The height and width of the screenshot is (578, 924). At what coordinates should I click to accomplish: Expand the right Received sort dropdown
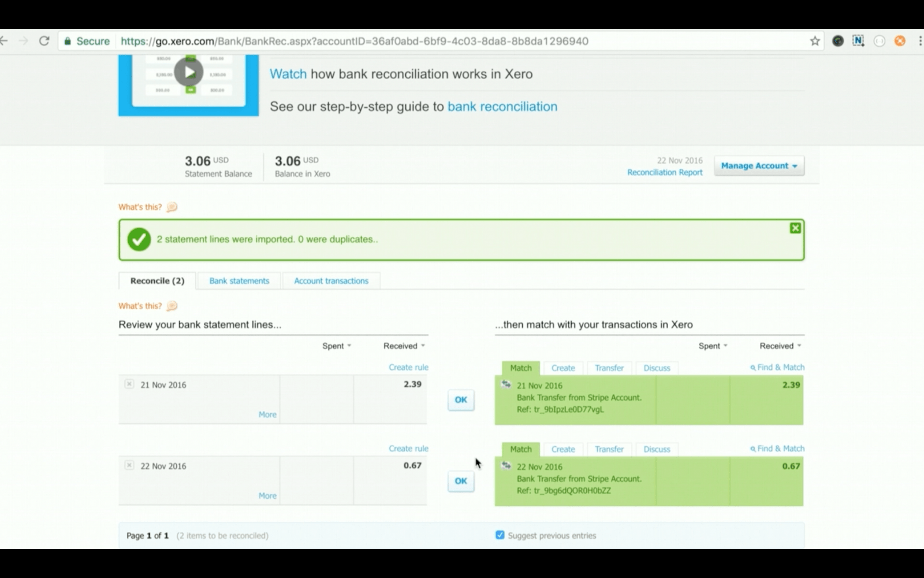point(780,346)
